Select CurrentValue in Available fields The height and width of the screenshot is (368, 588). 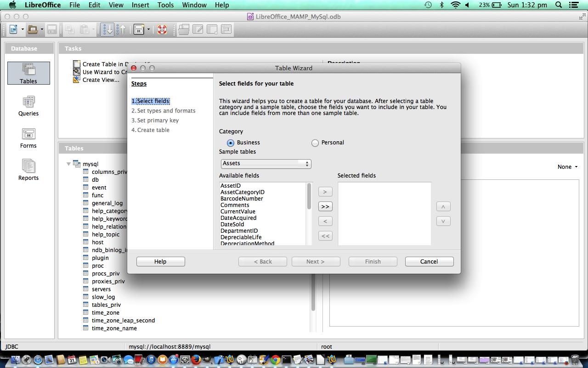point(237,212)
